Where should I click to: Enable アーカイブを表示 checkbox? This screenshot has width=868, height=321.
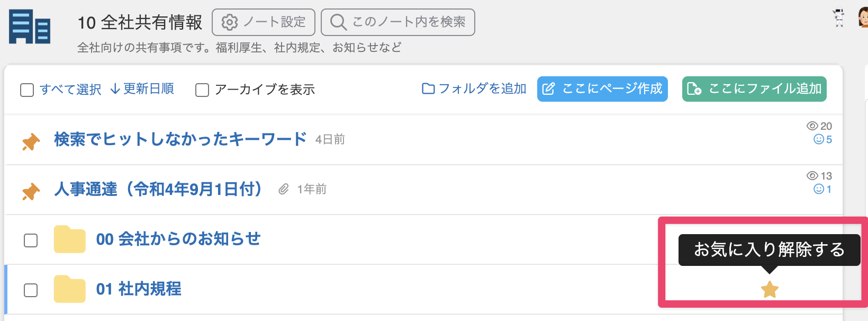[202, 90]
